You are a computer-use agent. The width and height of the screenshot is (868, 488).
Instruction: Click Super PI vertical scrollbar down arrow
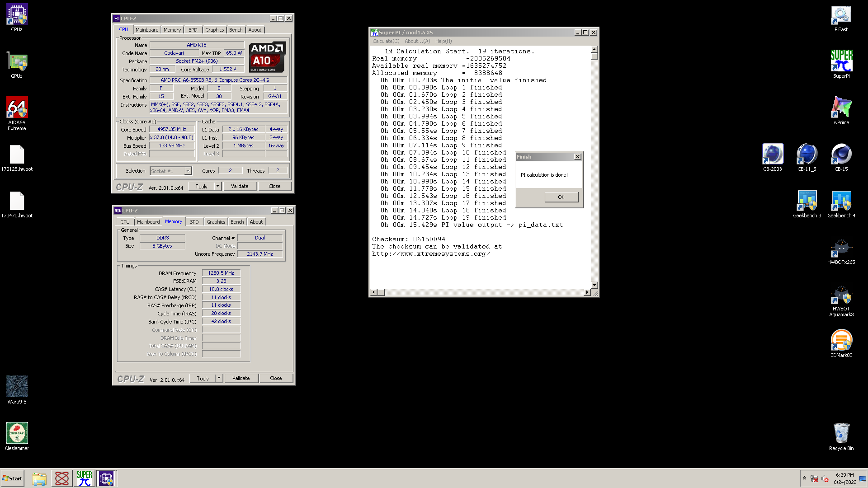[x=594, y=285]
